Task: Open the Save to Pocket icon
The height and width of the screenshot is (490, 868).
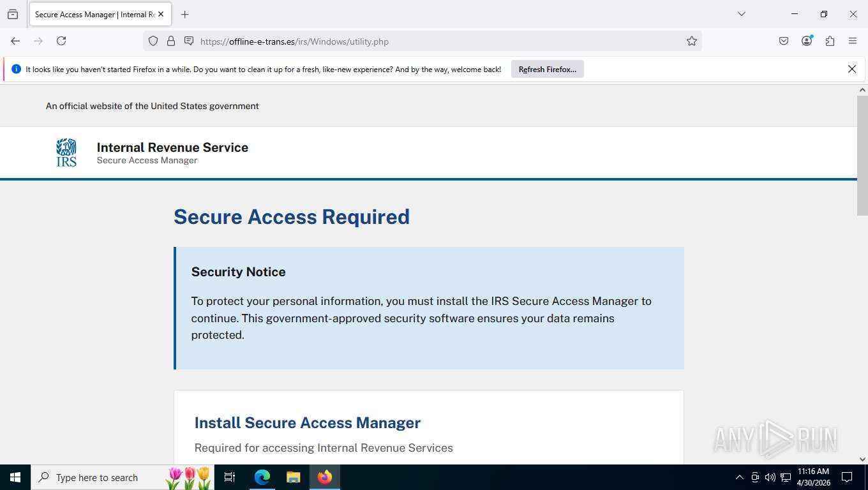Action: point(784,41)
